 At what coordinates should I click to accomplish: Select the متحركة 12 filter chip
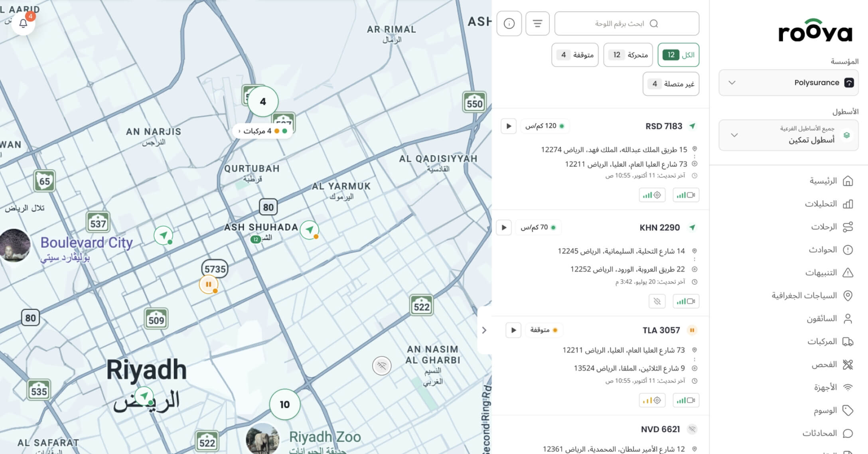point(628,55)
